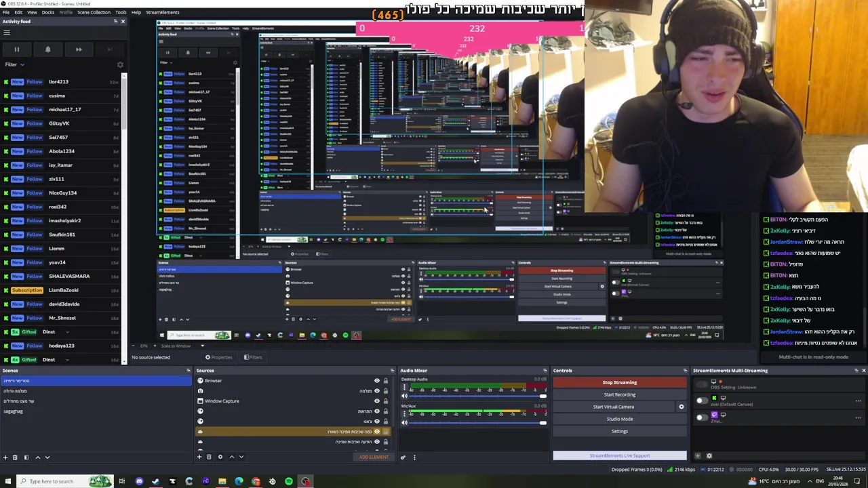Open the Docks menu
The width and height of the screenshot is (868, 488).
coord(48,12)
